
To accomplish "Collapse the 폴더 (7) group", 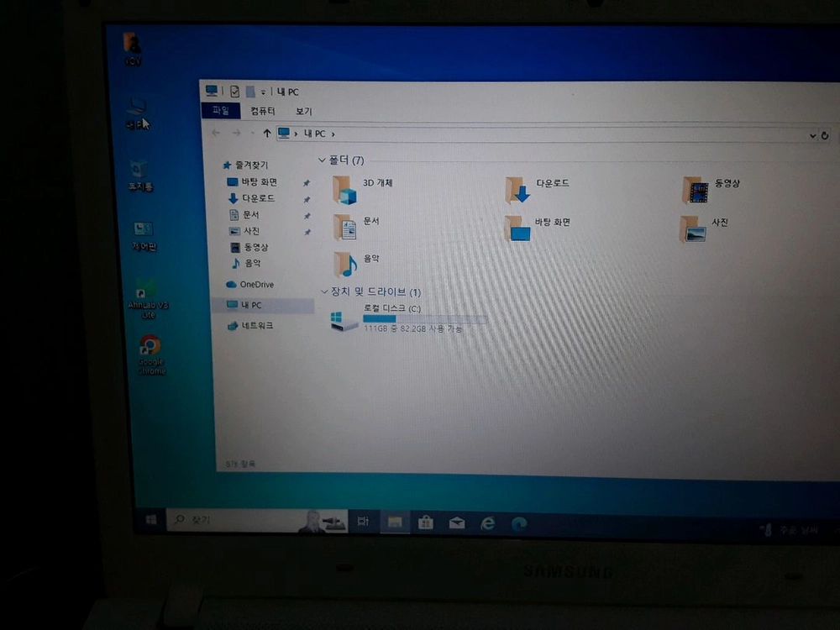I will point(322,160).
